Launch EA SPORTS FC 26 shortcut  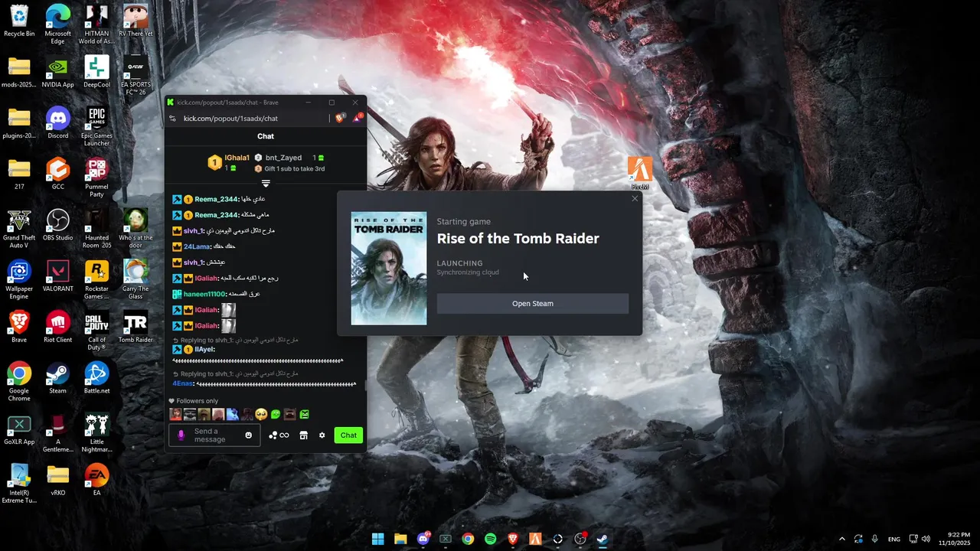pos(136,75)
